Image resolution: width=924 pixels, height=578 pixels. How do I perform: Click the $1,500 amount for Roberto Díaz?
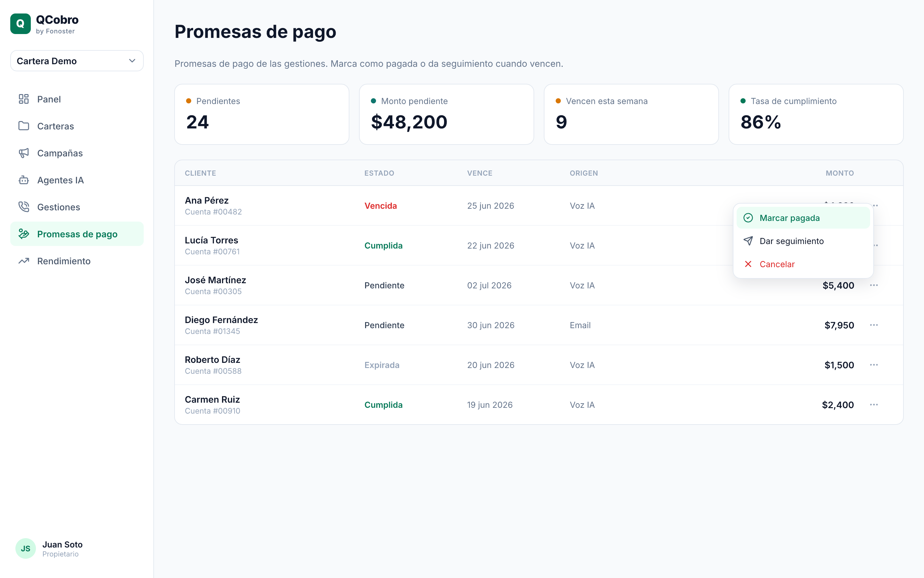pos(839,365)
